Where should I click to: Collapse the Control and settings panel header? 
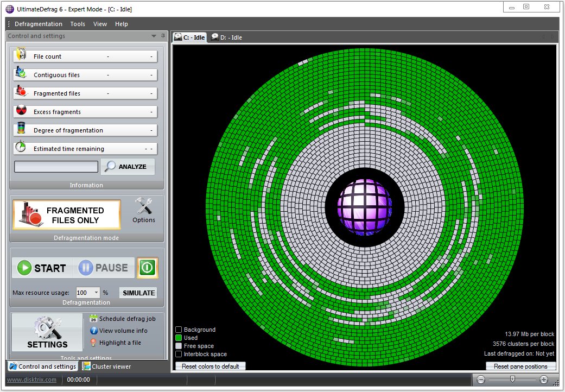153,36
